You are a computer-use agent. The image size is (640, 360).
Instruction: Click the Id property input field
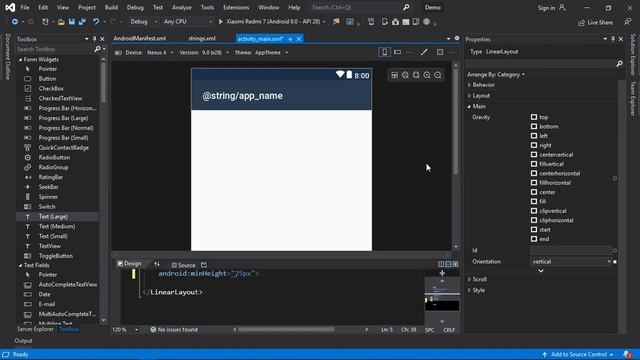tap(571, 250)
